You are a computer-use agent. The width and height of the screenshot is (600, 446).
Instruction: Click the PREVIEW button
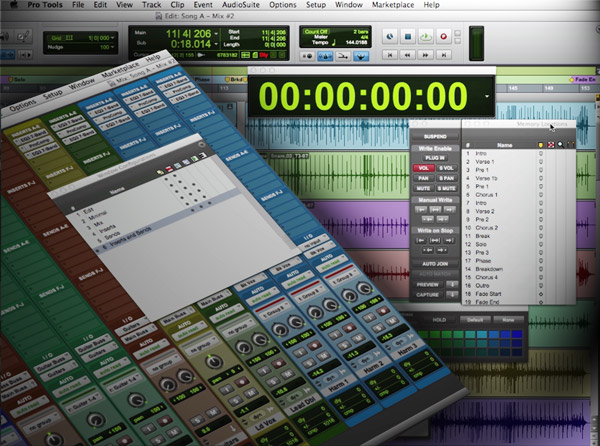(428, 285)
